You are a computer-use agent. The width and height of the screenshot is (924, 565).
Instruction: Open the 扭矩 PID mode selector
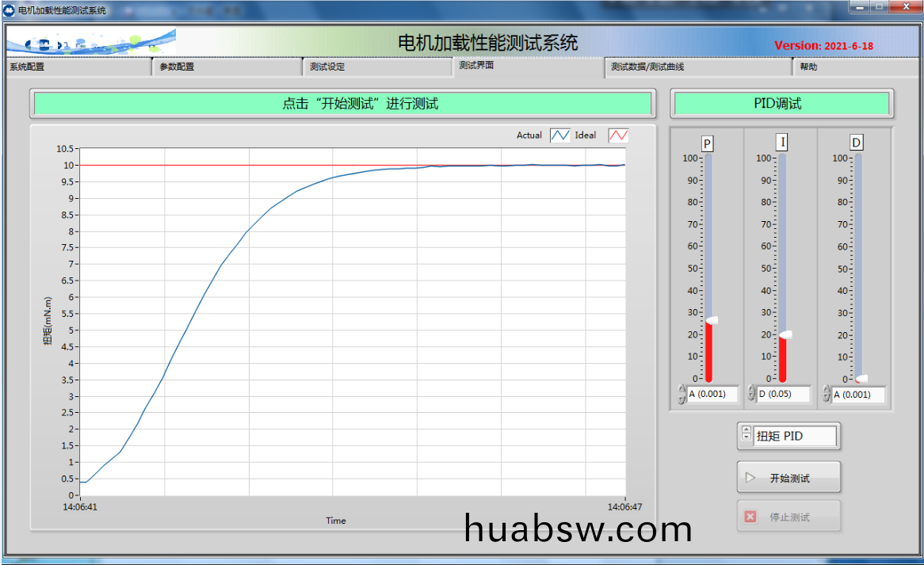795,436
